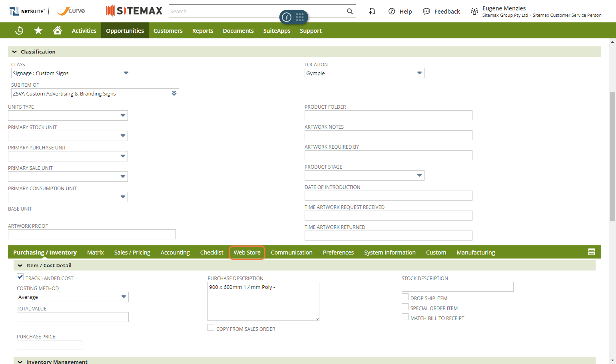Tick the Copy From Sales Order checkbox

point(211,328)
